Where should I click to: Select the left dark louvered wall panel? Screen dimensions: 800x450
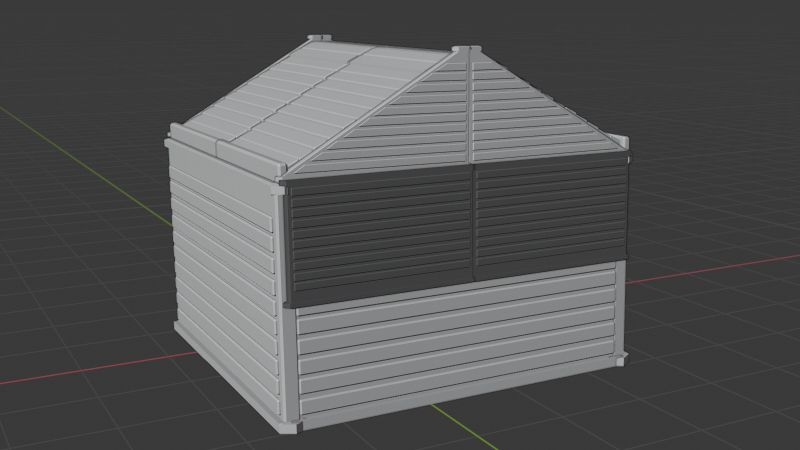380,236
